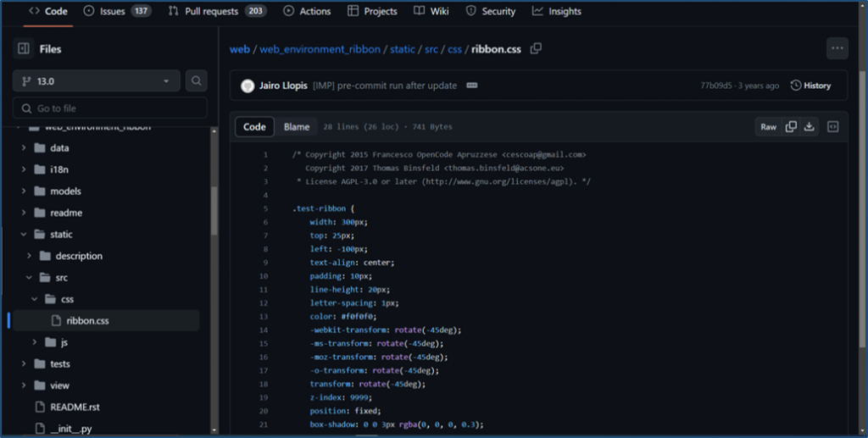The image size is (868, 438).
Task: View the Insights tab
Action: click(556, 11)
